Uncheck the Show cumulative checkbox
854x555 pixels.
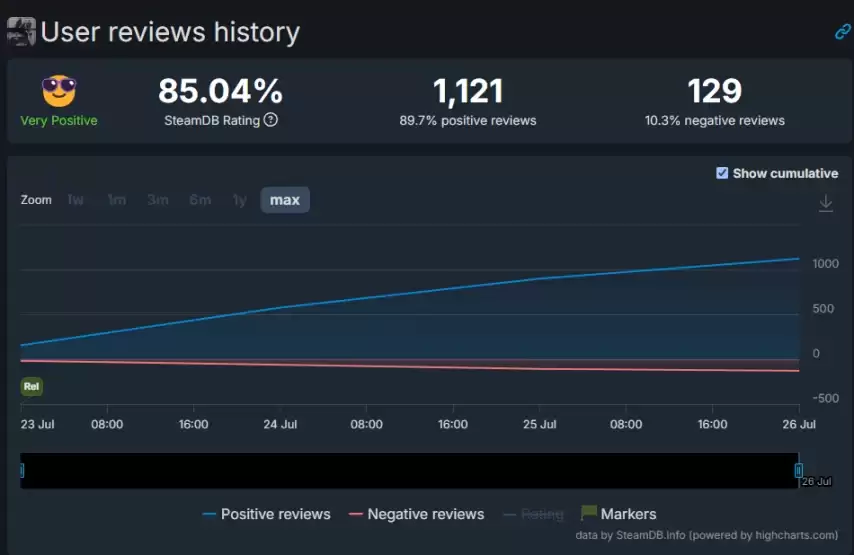(x=722, y=173)
